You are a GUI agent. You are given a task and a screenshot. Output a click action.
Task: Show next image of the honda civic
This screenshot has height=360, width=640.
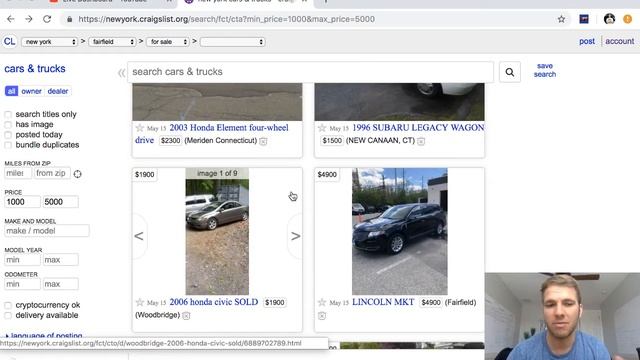click(x=296, y=236)
